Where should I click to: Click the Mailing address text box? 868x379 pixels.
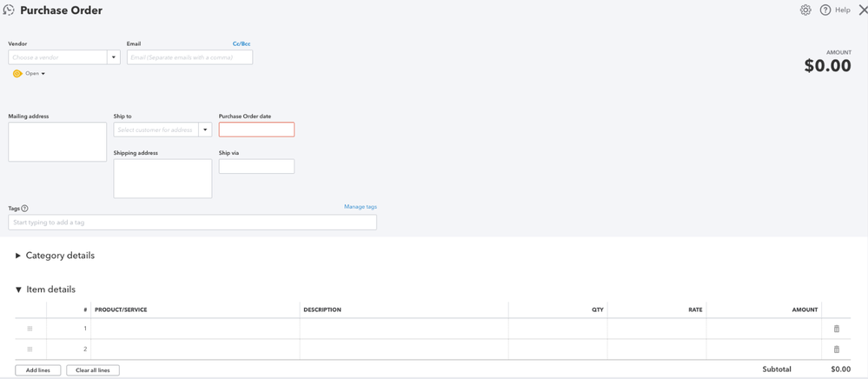click(57, 142)
